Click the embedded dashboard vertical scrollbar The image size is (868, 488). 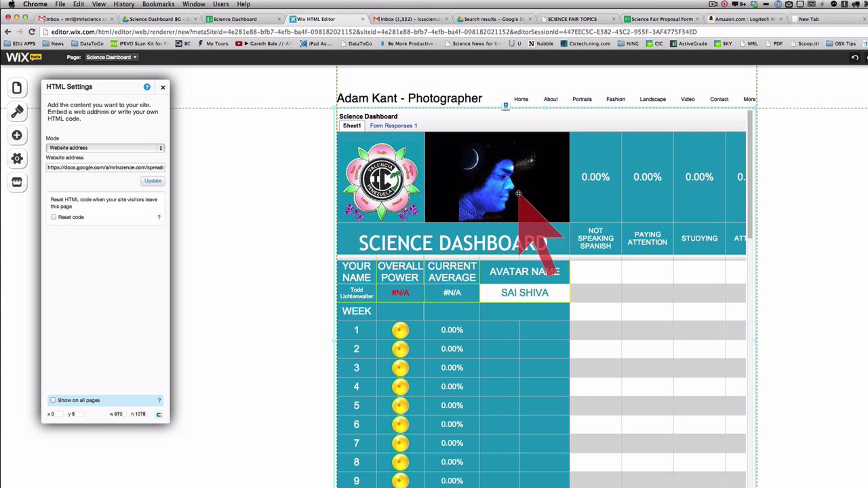(x=750, y=174)
